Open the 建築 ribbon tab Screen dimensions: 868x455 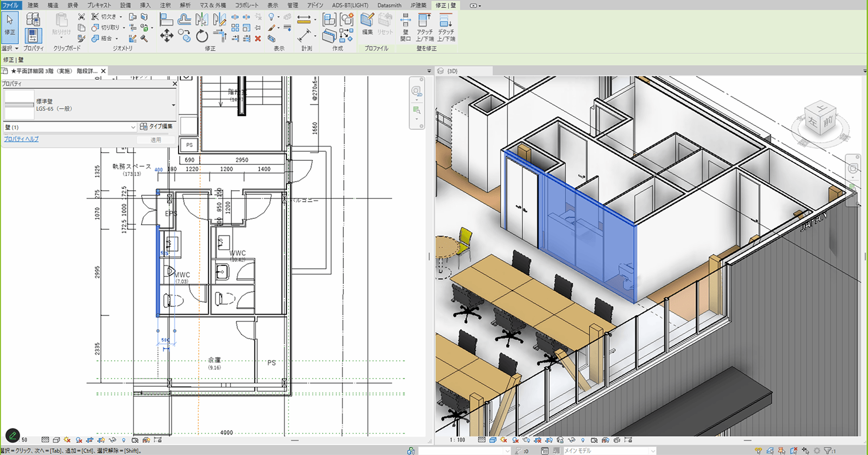33,5
